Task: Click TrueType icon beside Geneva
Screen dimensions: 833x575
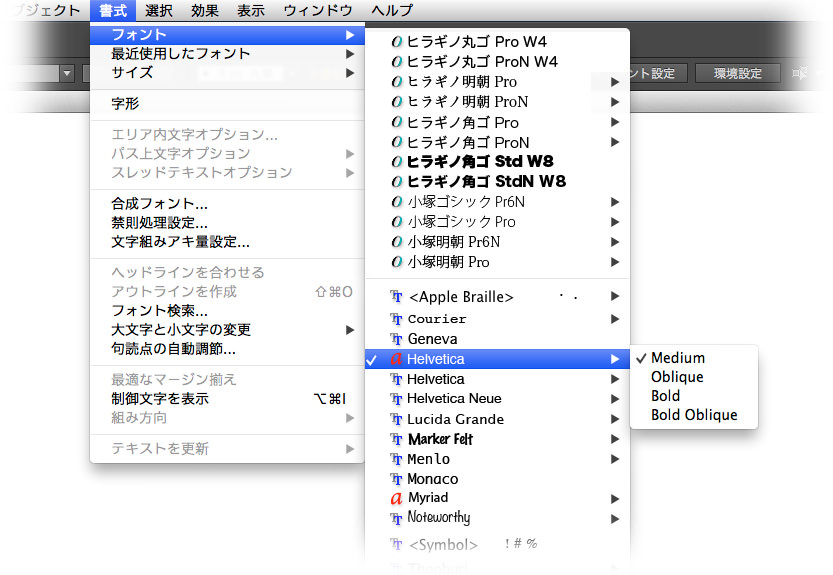Action: tap(396, 339)
